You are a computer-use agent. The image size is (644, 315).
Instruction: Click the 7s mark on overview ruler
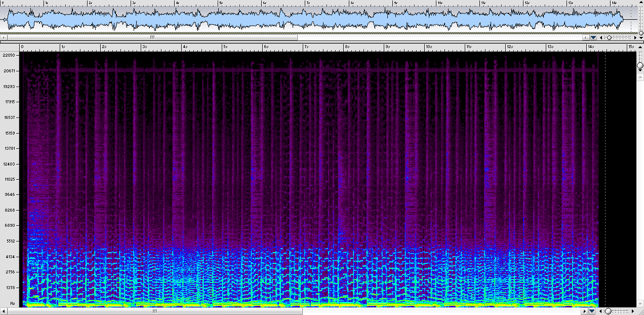point(309,3)
